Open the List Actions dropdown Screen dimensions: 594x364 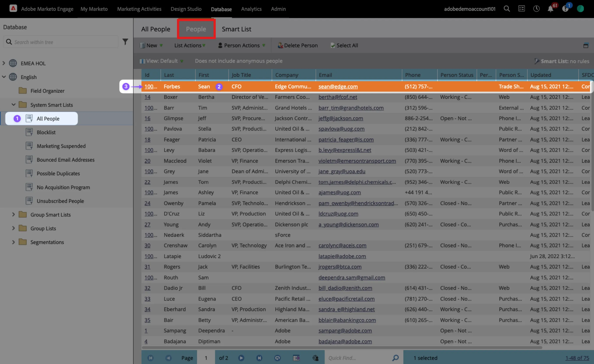pyautogui.click(x=190, y=45)
